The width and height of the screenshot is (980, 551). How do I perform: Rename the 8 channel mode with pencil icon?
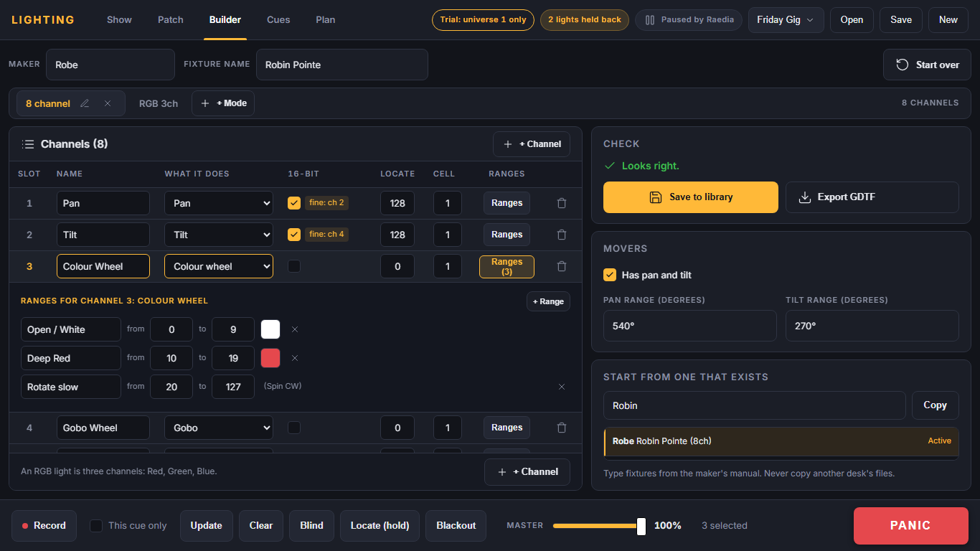tap(85, 103)
